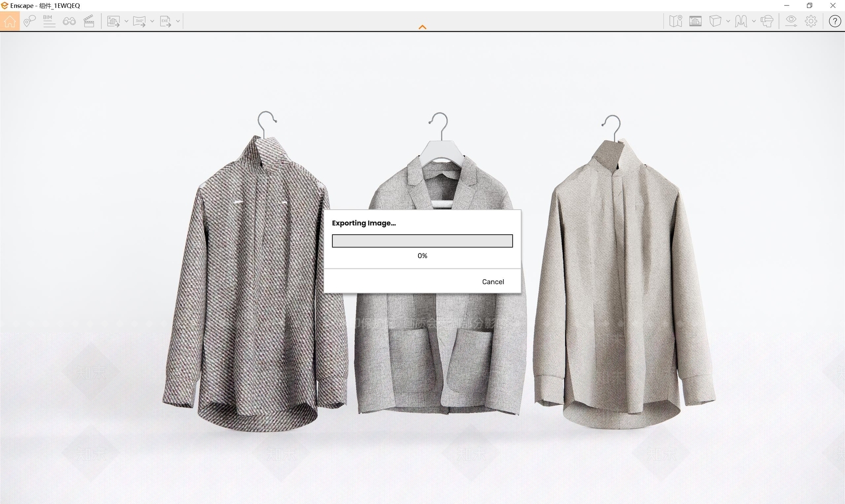Toggle the safe frame icon
The image size is (845, 504).
click(x=696, y=21)
